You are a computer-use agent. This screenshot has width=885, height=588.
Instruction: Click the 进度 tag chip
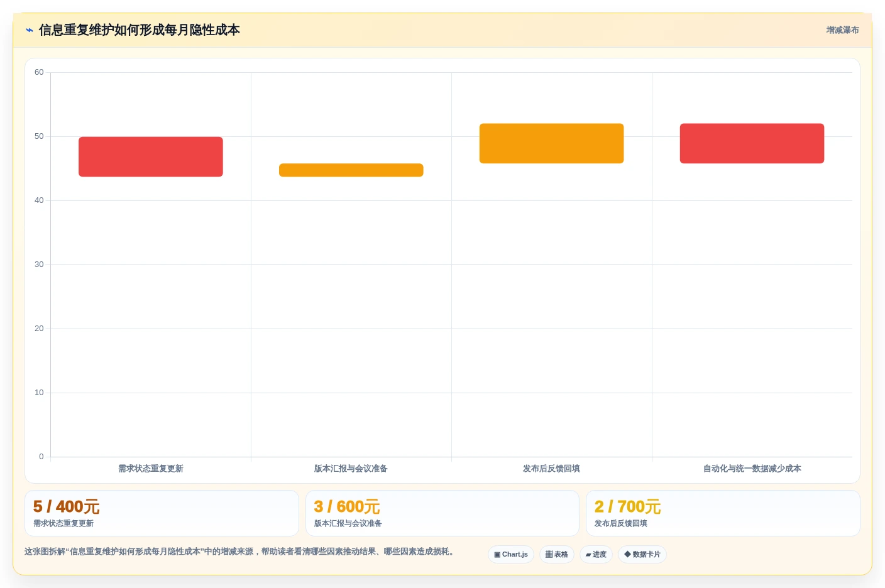pyautogui.click(x=596, y=554)
